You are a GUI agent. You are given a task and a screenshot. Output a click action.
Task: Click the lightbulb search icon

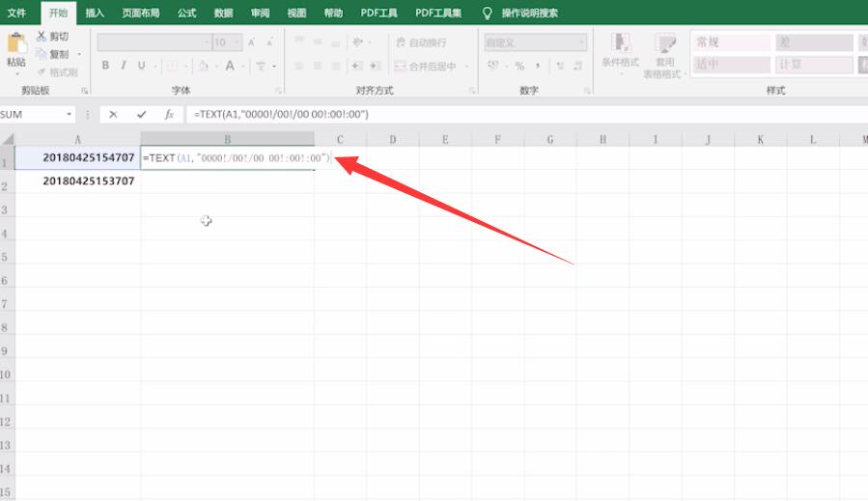click(x=487, y=14)
